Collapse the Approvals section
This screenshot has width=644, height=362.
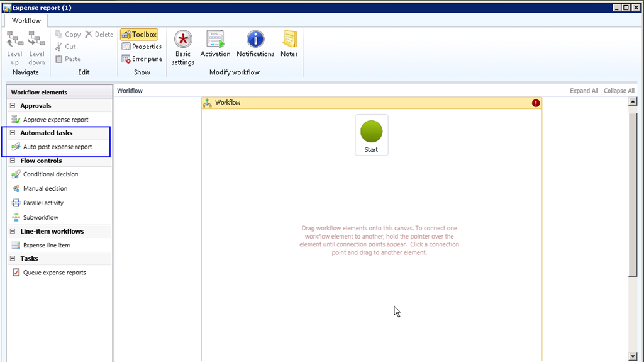point(13,106)
